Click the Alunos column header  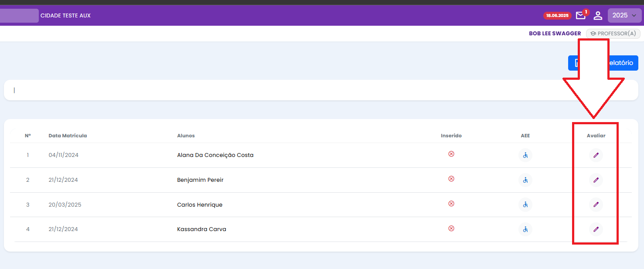point(186,136)
